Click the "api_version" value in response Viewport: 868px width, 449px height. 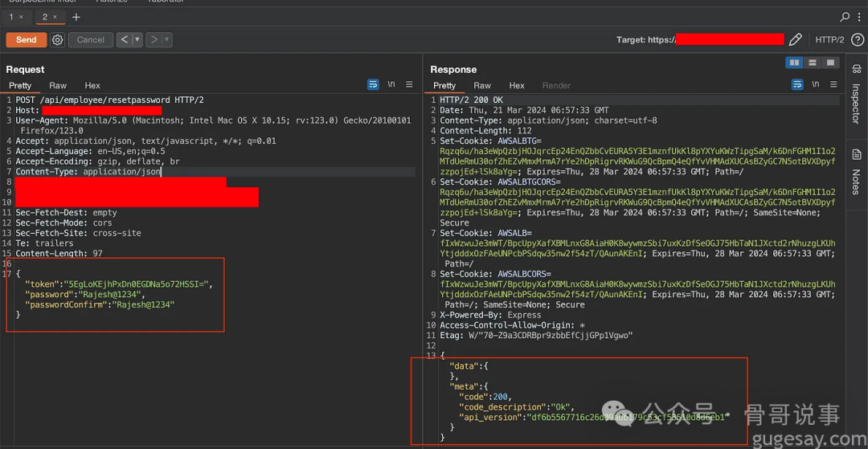[x=628, y=417]
